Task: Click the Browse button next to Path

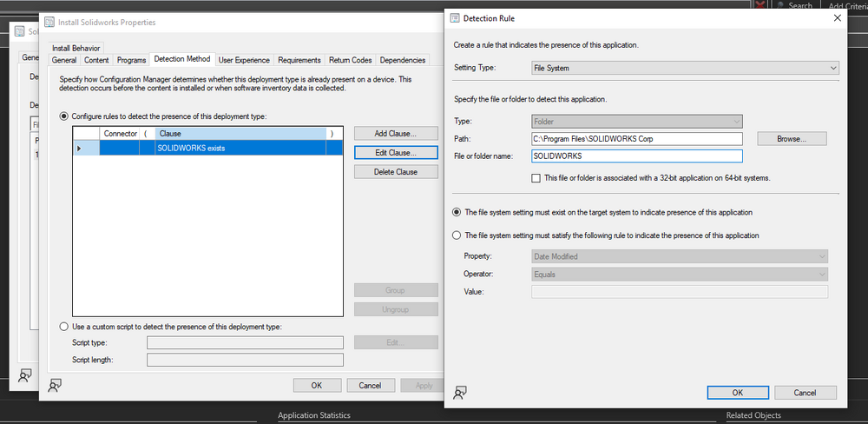Action: point(792,138)
